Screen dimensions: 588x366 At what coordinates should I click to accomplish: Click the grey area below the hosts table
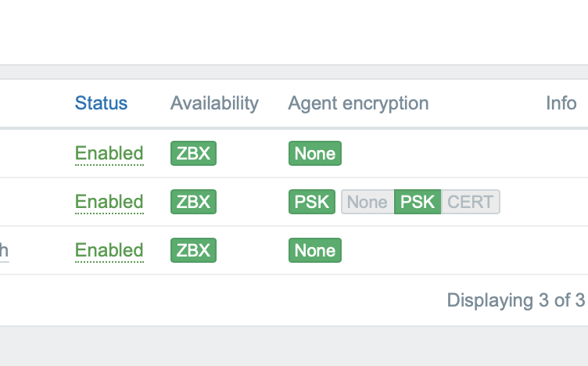pyautogui.click(x=294, y=346)
